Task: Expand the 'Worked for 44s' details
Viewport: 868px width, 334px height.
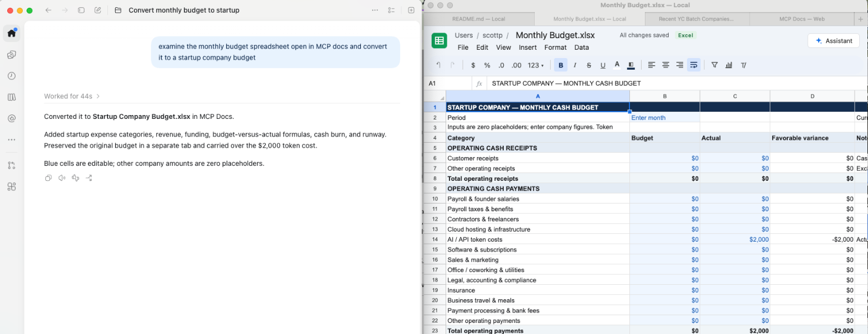Action: pyautogui.click(x=72, y=96)
